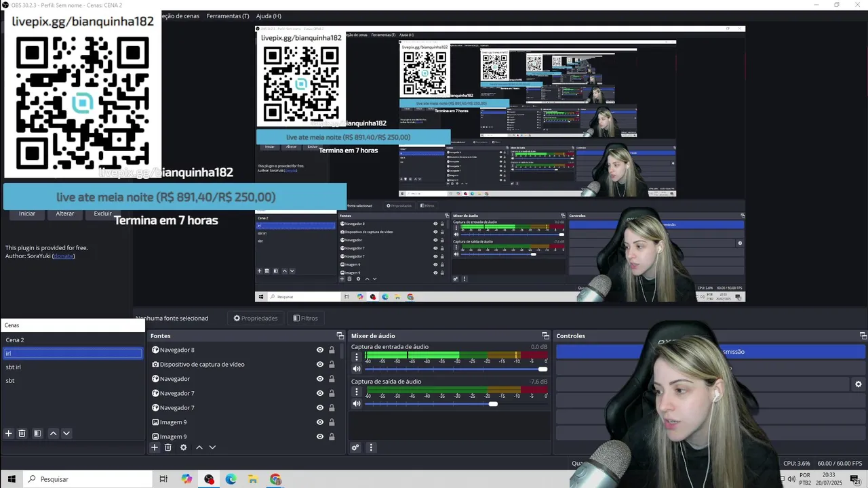Click the Filtros button

coord(305,318)
